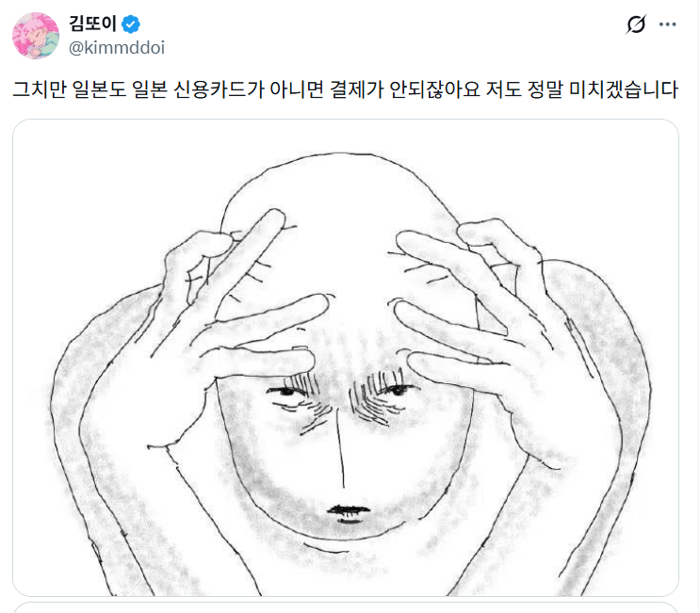Click the word 결제가 in the tweet
This screenshot has width=700, height=613.
[357, 89]
